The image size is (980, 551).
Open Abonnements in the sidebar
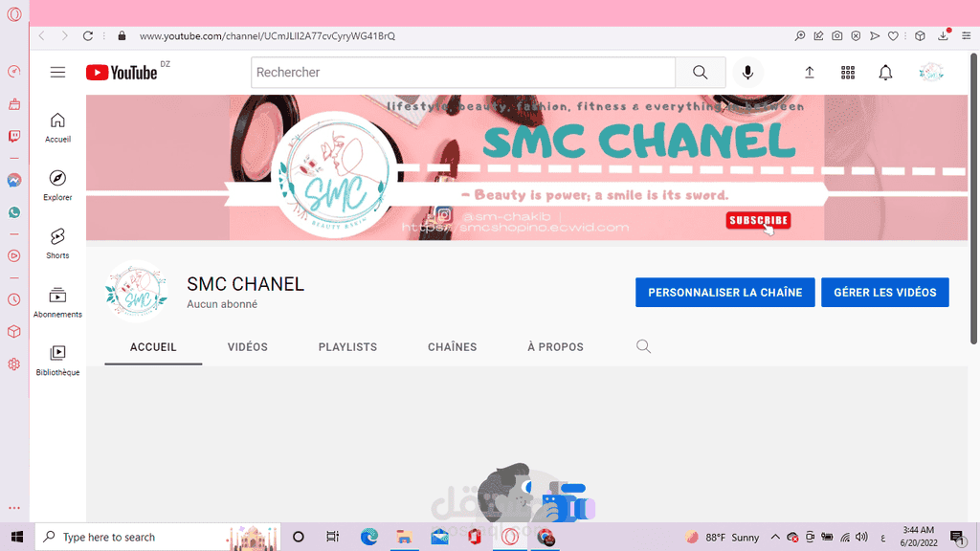57,302
